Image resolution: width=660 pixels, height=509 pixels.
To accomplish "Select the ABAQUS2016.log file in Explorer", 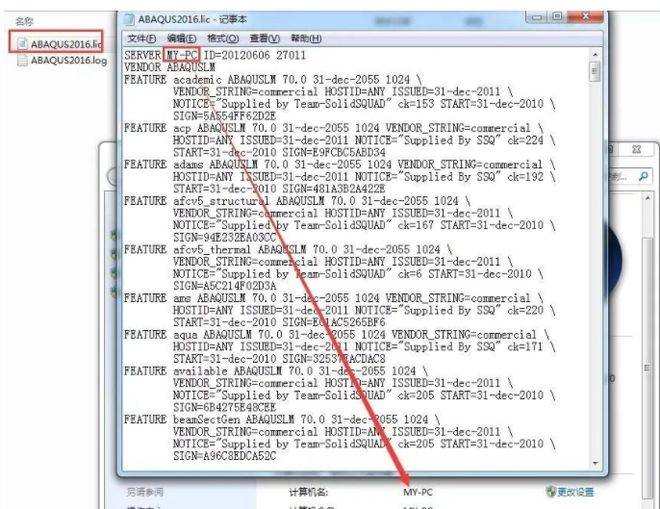I will pos(62,60).
